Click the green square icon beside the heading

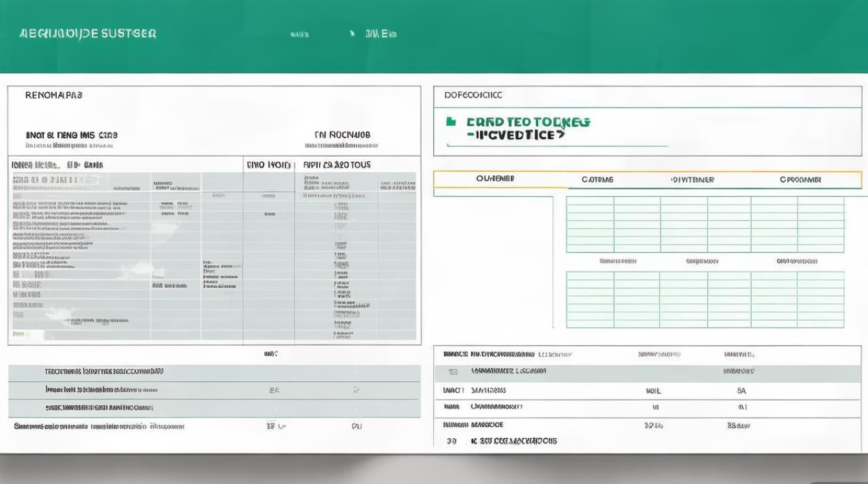click(x=451, y=121)
